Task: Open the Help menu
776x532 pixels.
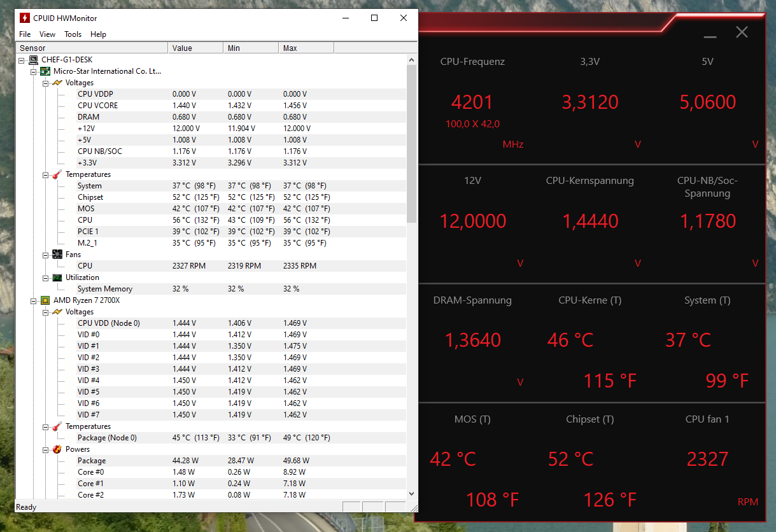Action: [98, 34]
